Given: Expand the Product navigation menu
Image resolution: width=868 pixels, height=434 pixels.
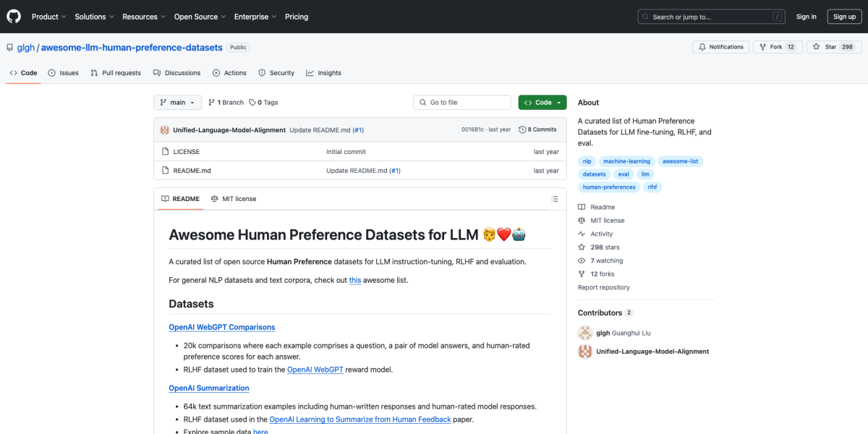Looking at the screenshot, I should [x=48, y=16].
